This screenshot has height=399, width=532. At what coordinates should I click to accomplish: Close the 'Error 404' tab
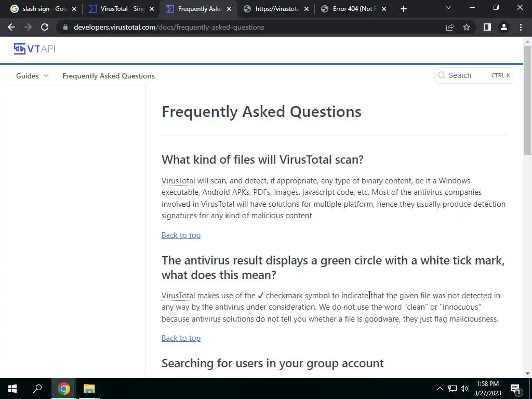(384, 9)
